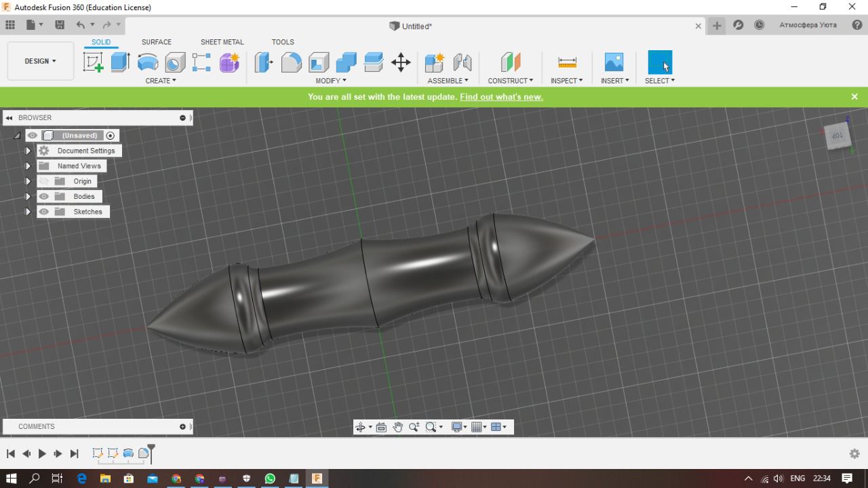Expand the Sketches folder node
This screenshot has width=868, height=488.
(x=28, y=212)
